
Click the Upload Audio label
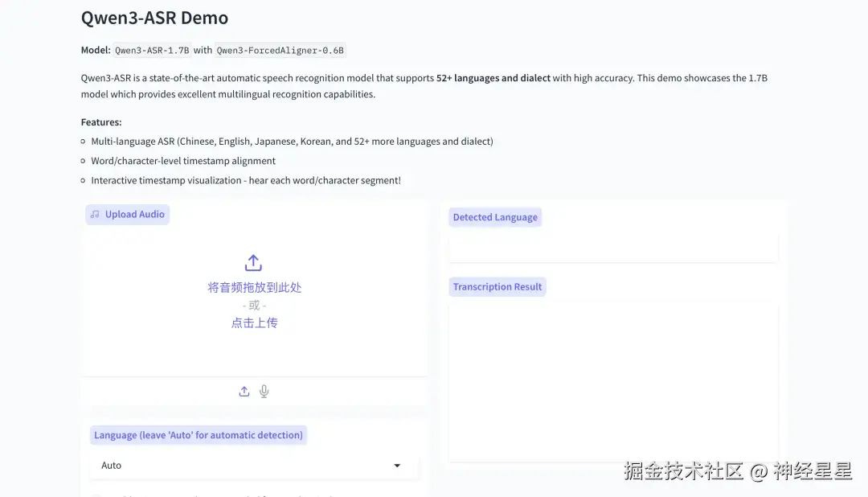[x=127, y=215]
